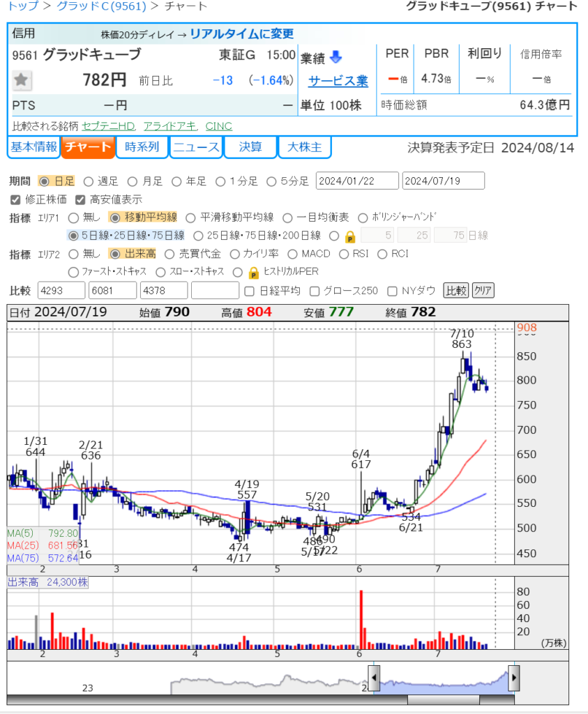
Task: Select the MACD indicator radio button
Action: tap(292, 254)
